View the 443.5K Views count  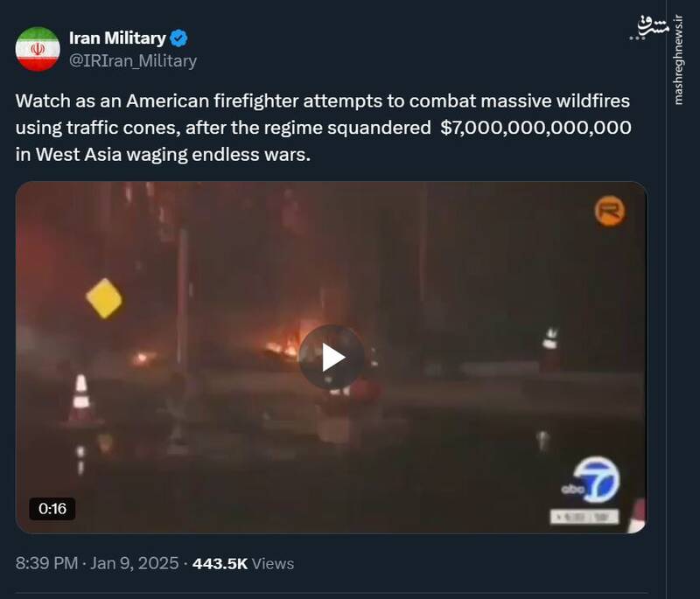point(243,563)
